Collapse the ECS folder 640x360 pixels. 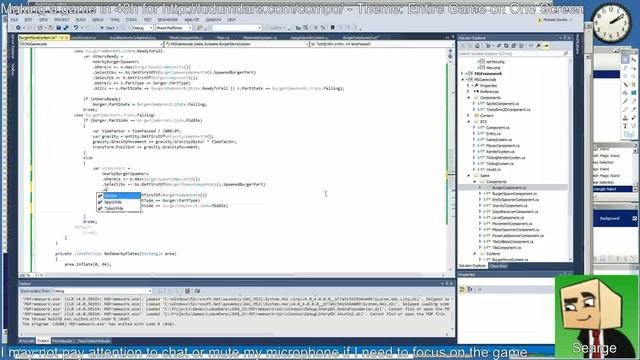click(x=469, y=122)
